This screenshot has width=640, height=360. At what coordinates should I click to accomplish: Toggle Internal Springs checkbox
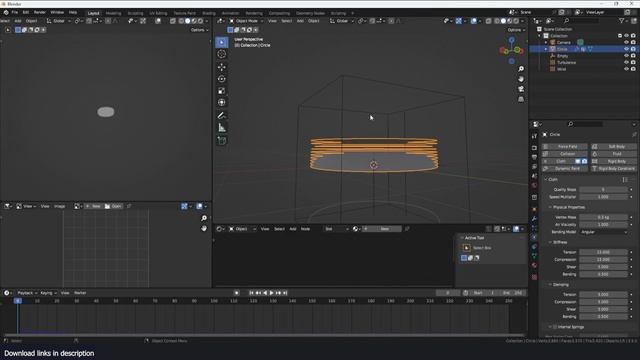555,327
